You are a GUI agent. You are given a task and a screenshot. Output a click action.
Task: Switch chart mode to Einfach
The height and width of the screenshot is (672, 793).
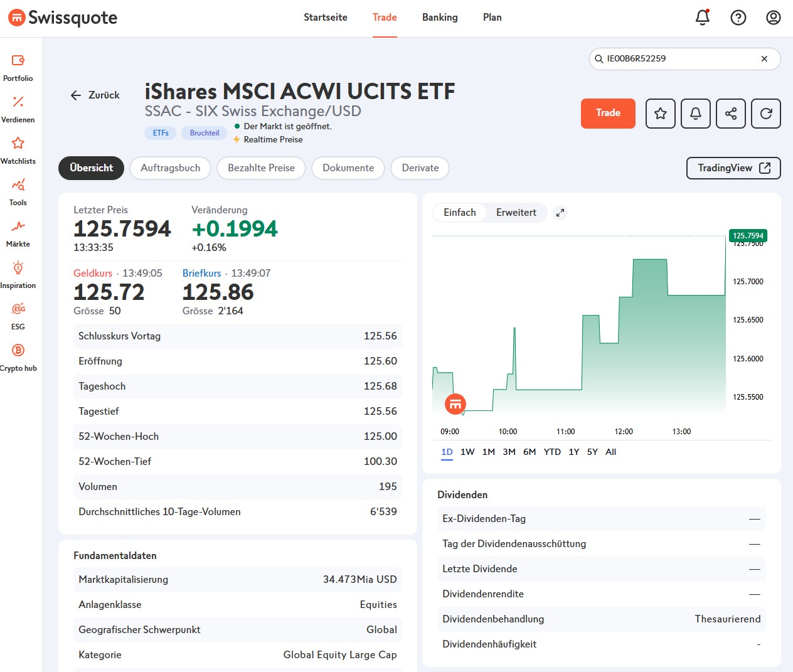(x=460, y=213)
